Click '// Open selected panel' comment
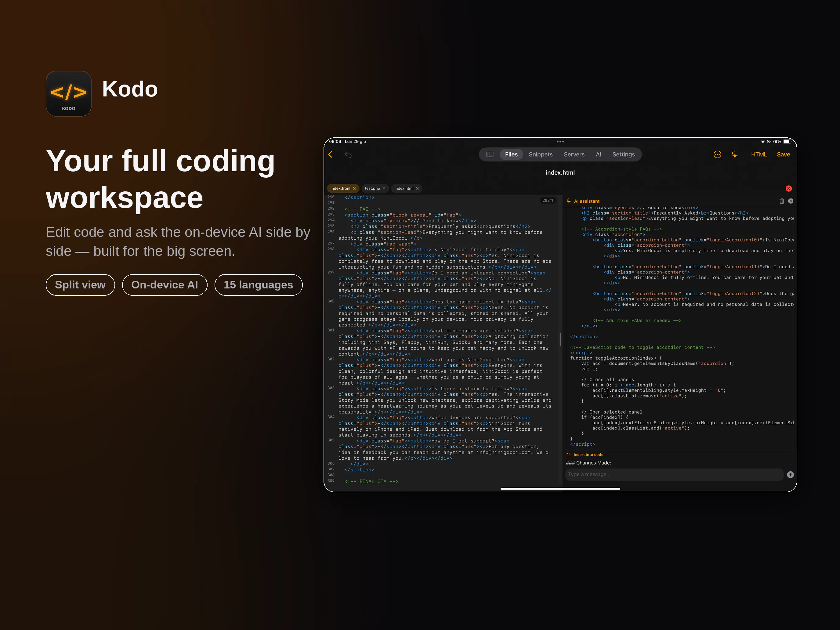This screenshot has width=840, height=630. [x=611, y=412]
